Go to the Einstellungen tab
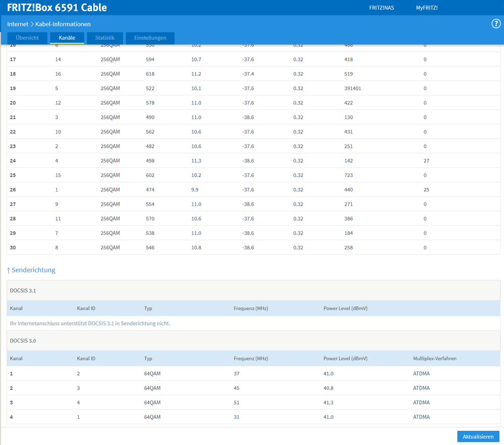 tap(150, 38)
